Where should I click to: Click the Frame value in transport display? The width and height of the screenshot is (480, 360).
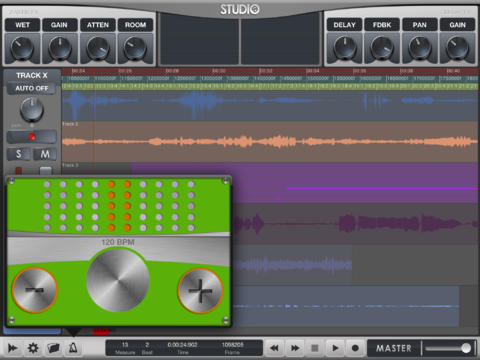click(232, 345)
